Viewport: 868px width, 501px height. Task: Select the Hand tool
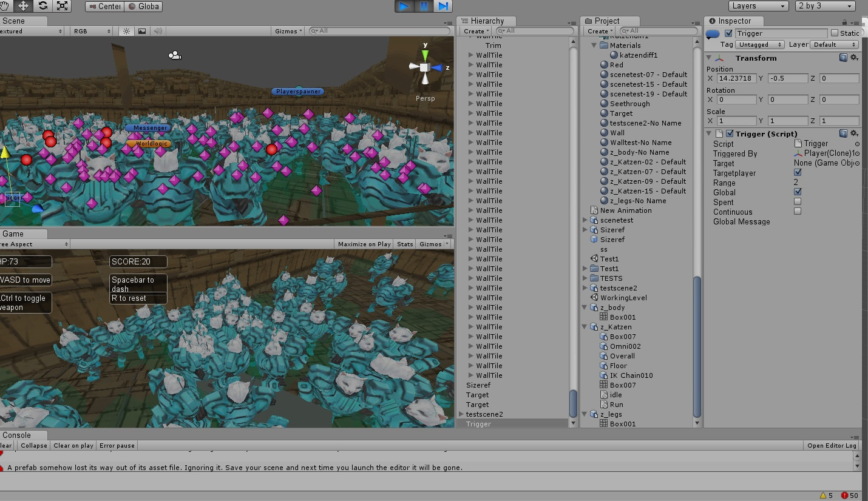click(x=5, y=6)
